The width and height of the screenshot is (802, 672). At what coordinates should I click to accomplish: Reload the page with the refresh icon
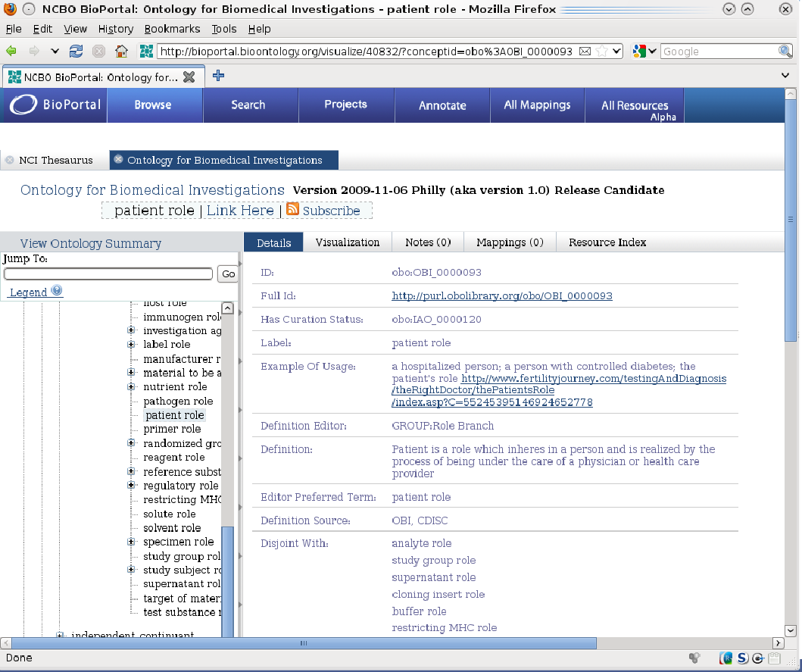tap(76, 52)
